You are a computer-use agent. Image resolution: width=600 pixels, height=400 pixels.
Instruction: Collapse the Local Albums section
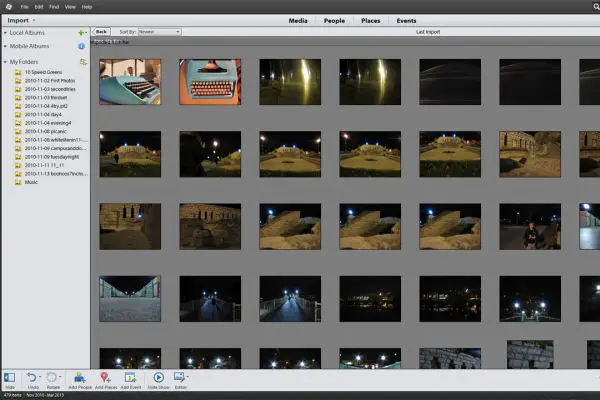point(5,33)
